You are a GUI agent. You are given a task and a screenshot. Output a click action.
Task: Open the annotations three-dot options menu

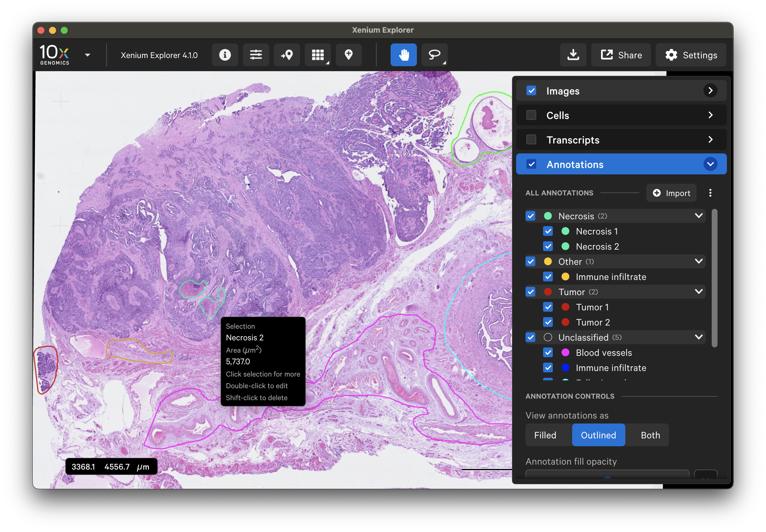pyautogui.click(x=710, y=193)
